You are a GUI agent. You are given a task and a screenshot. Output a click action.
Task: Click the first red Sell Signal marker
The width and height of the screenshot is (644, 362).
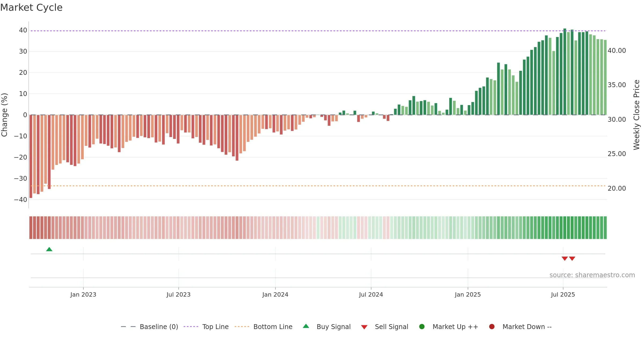tap(565, 258)
